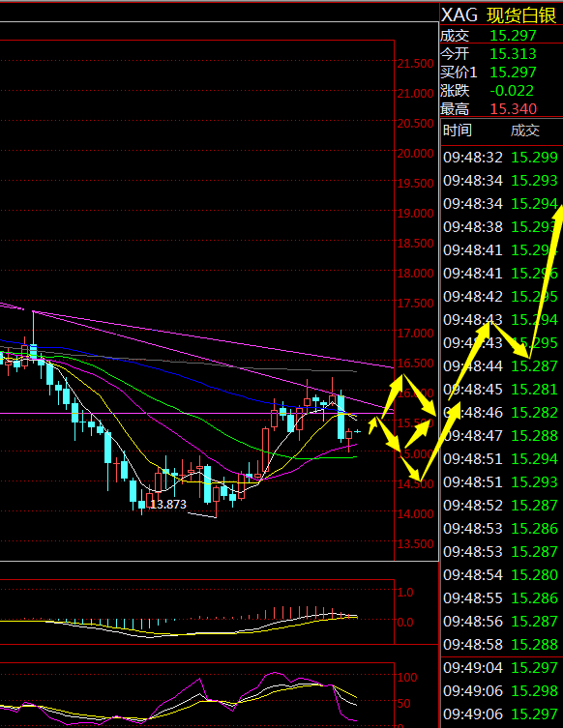Select the 涨跌 -0.022 change row
The width and height of the screenshot is (563, 728).
(501, 91)
